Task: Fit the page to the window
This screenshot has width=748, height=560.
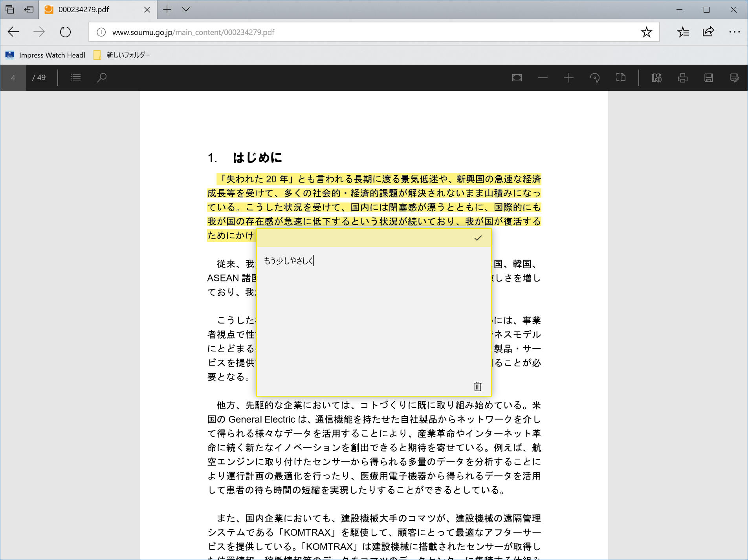Action: click(517, 77)
